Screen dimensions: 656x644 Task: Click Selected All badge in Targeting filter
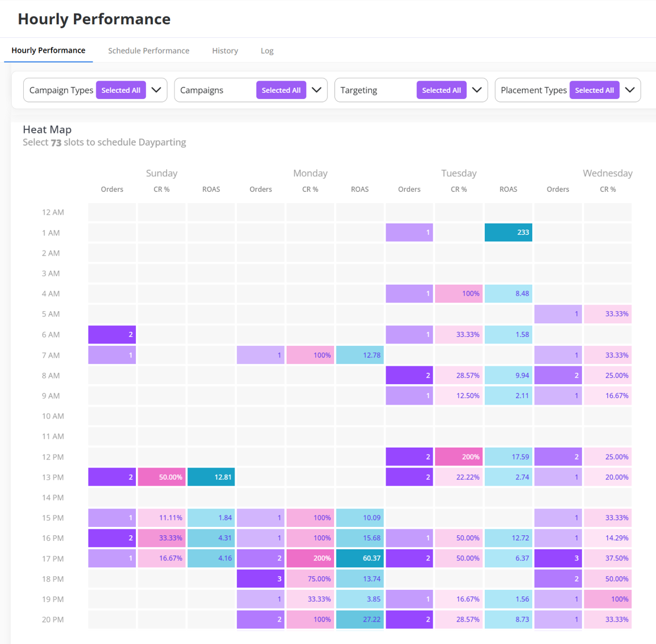[x=441, y=90]
